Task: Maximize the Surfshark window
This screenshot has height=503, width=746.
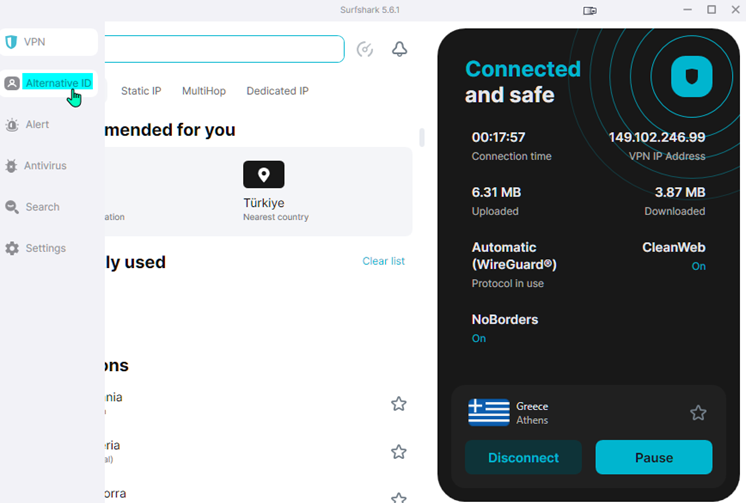Action: [711, 10]
